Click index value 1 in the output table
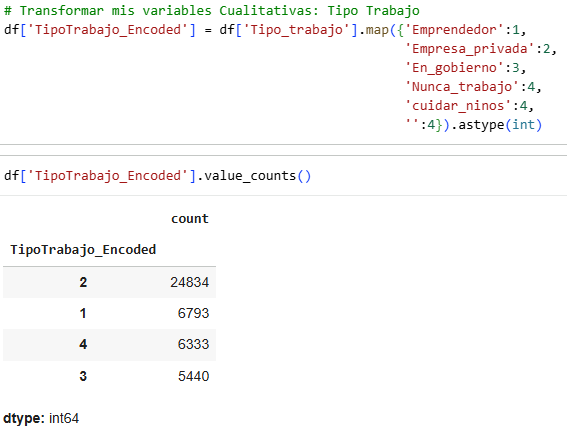Screen dimensions: 567x430 pyautogui.click(x=83, y=313)
